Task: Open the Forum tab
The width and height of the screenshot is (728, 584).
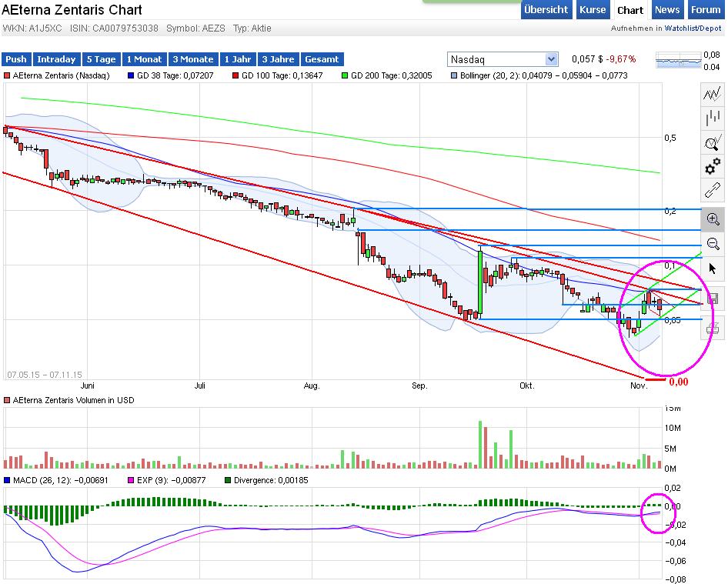Action: 705,9
